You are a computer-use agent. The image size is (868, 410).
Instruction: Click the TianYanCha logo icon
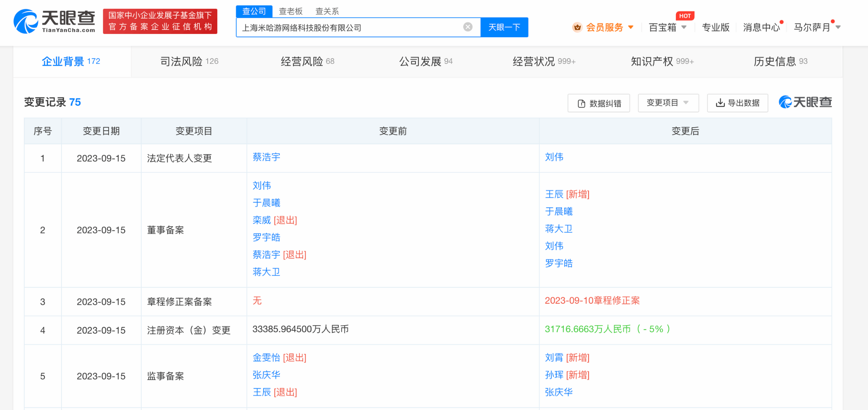point(26,21)
